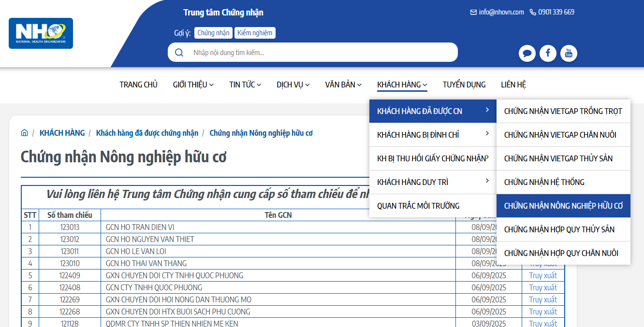Click the Chứng nhận suggestion tag

coord(213,33)
